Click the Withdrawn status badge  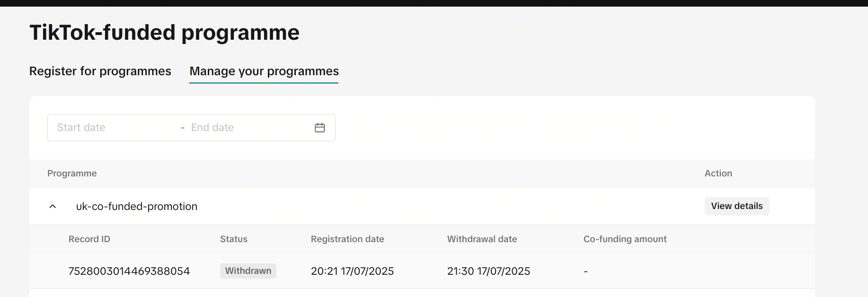pyautogui.click(x=248, y=271)
